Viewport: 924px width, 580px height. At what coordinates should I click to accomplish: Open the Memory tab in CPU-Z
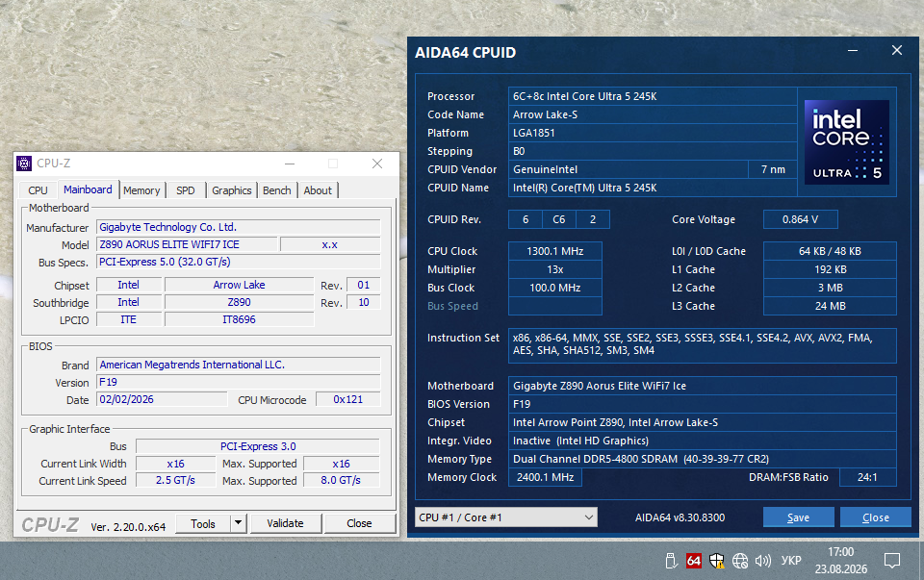tap(141, 190)
